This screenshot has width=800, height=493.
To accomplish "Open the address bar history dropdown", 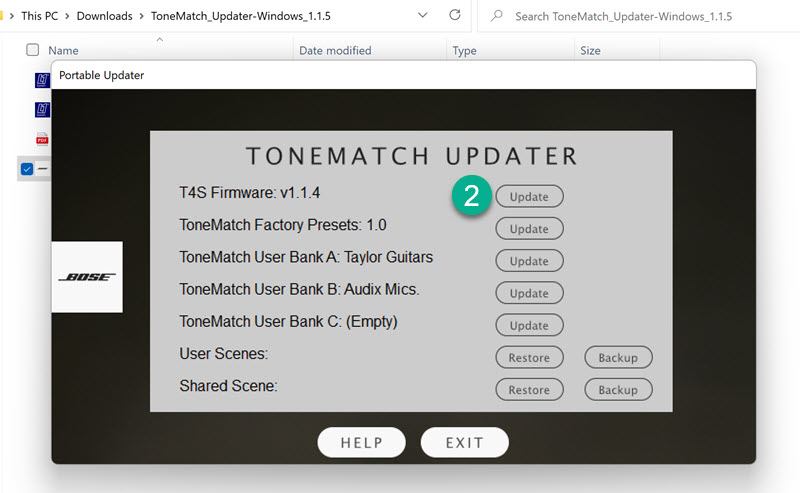I will pyautogui.click(x=422, y=16).
